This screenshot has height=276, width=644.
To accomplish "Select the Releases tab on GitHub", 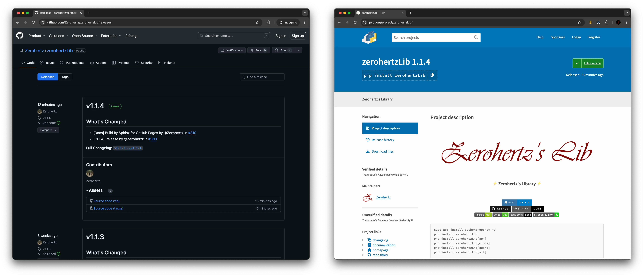I will point(48,77).
